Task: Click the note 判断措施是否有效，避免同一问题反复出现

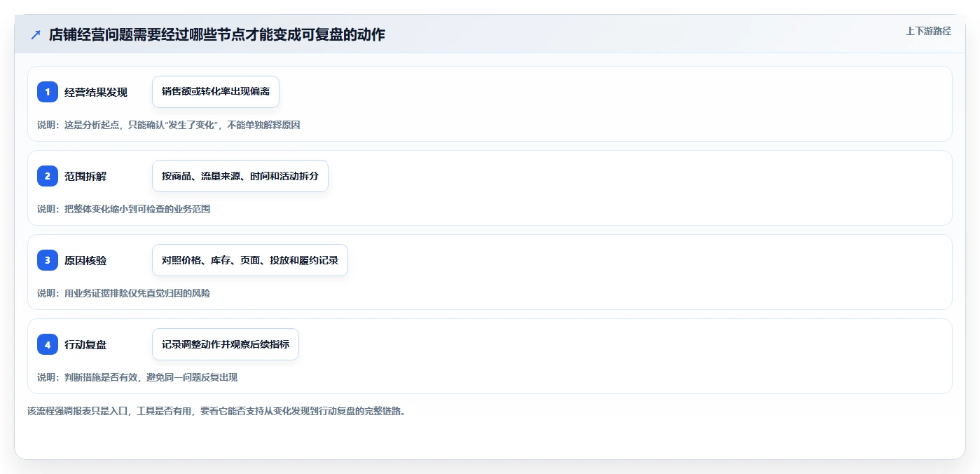Action: [151, 377]
